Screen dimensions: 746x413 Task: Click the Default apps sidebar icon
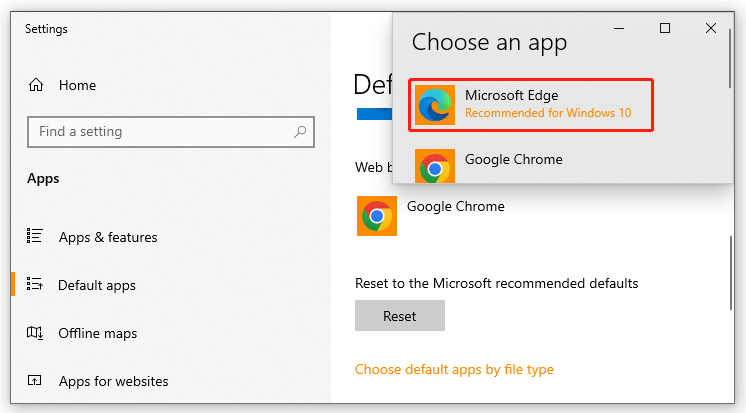click(36, 285)
